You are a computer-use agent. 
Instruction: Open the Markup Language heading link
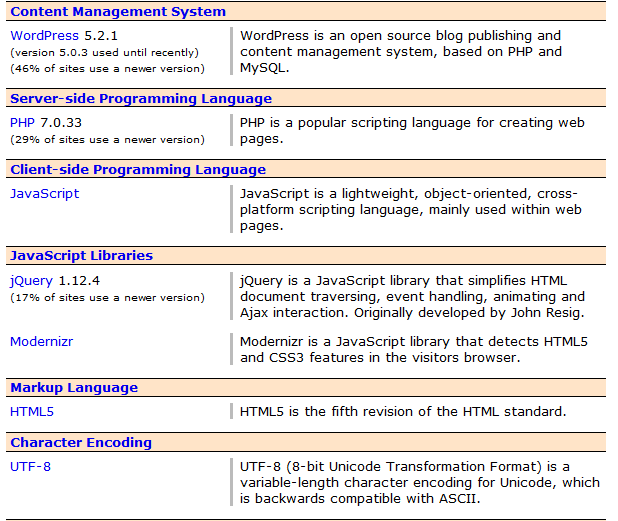coord(74,387)
